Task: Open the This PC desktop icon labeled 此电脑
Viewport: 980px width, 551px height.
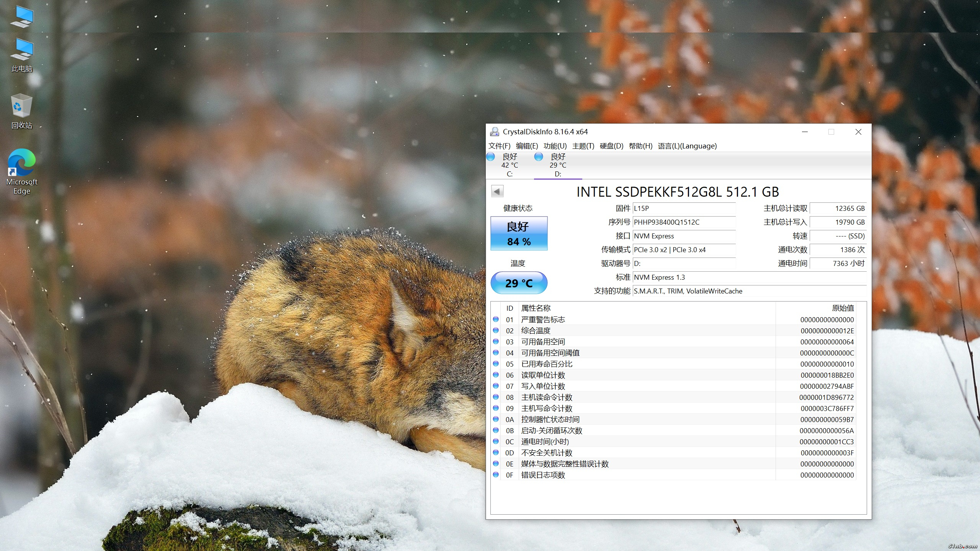Action: click(x=22, y=55)
